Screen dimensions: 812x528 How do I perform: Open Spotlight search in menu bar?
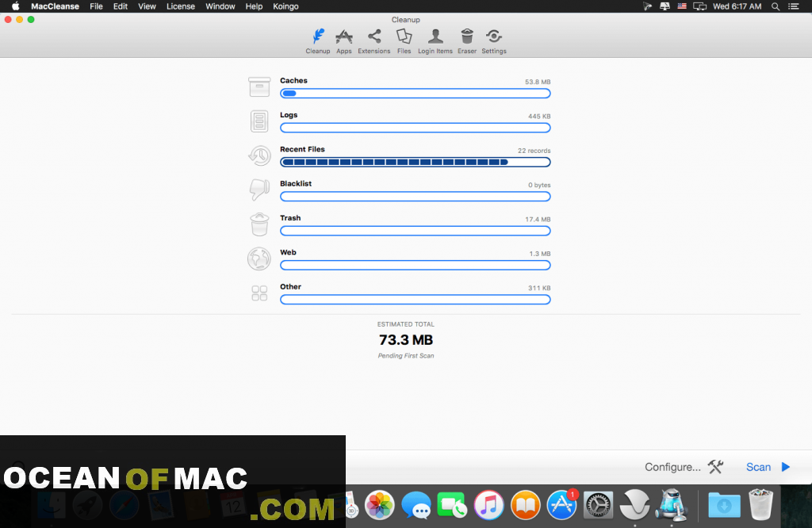tap(776, 6)
